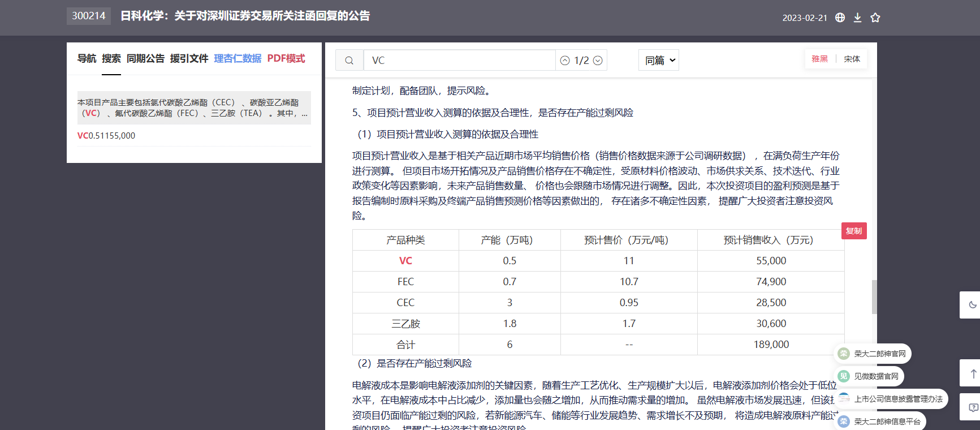
Task: Open the 导航 tab
Action: [87, 58]
